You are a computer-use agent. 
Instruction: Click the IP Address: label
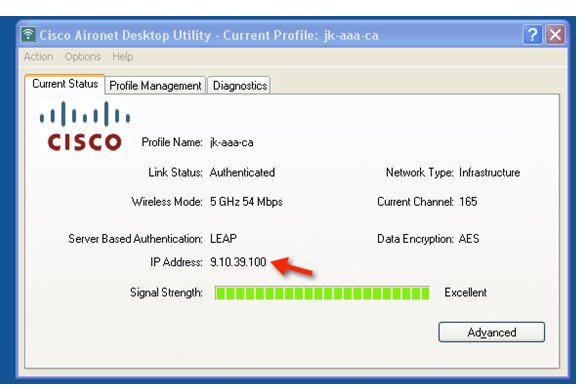[x=177, y=262]
